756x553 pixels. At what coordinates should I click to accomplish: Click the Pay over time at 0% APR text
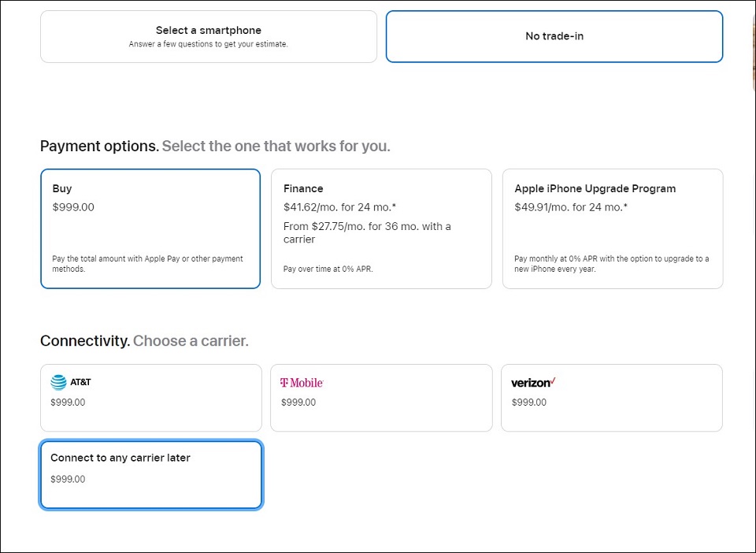point(328,269)
